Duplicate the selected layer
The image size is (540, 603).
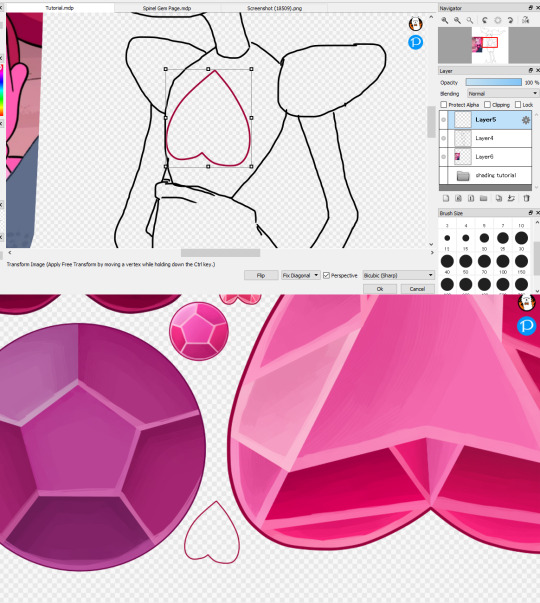click(498, 198)
